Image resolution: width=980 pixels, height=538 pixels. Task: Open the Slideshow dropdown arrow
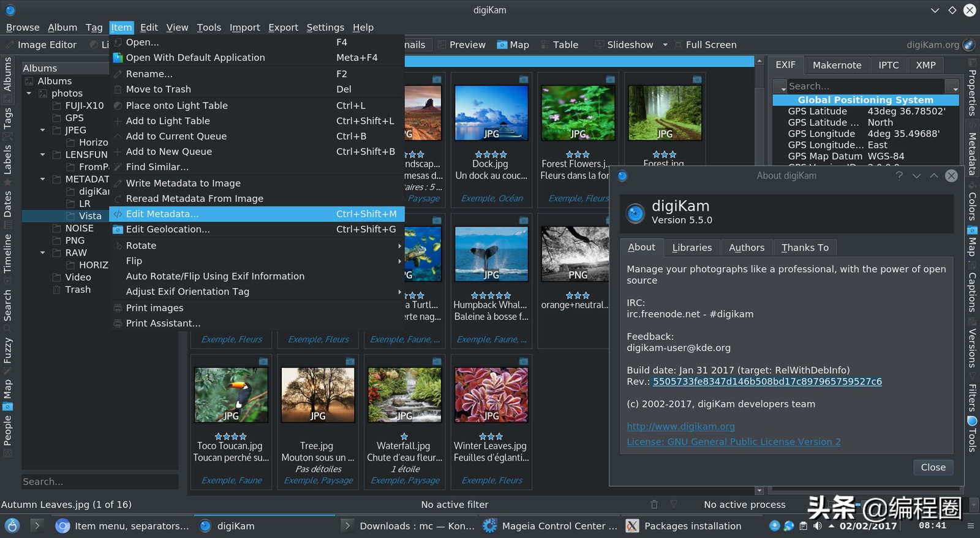(665, 45)
